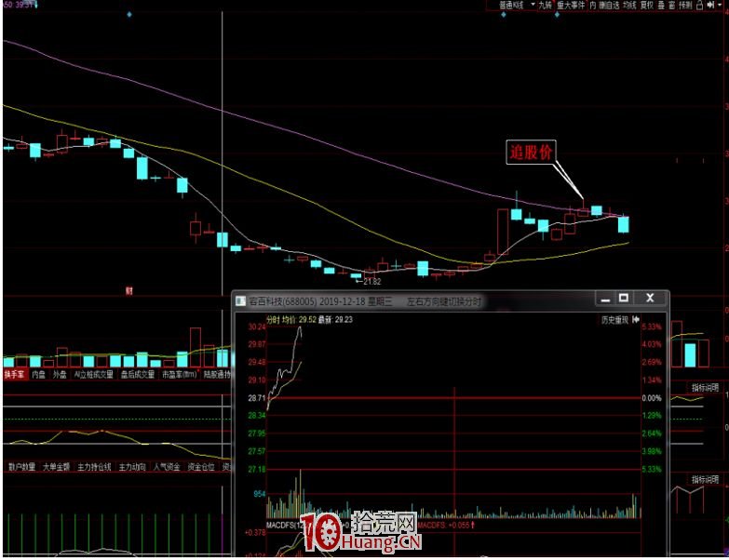This screenshot has width=729, height=560.
Task: Click the 历史重现 replay button
Action: coord(614,320)
